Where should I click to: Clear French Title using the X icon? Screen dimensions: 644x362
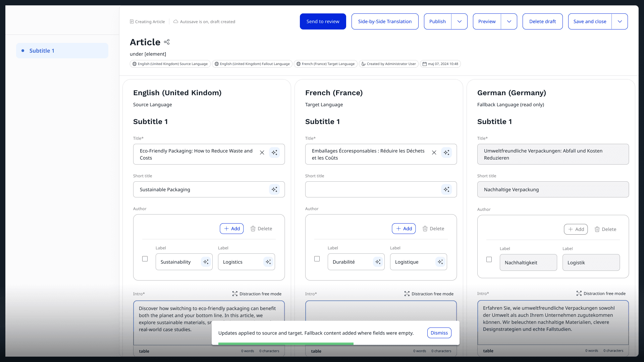[x=434, y=153]
